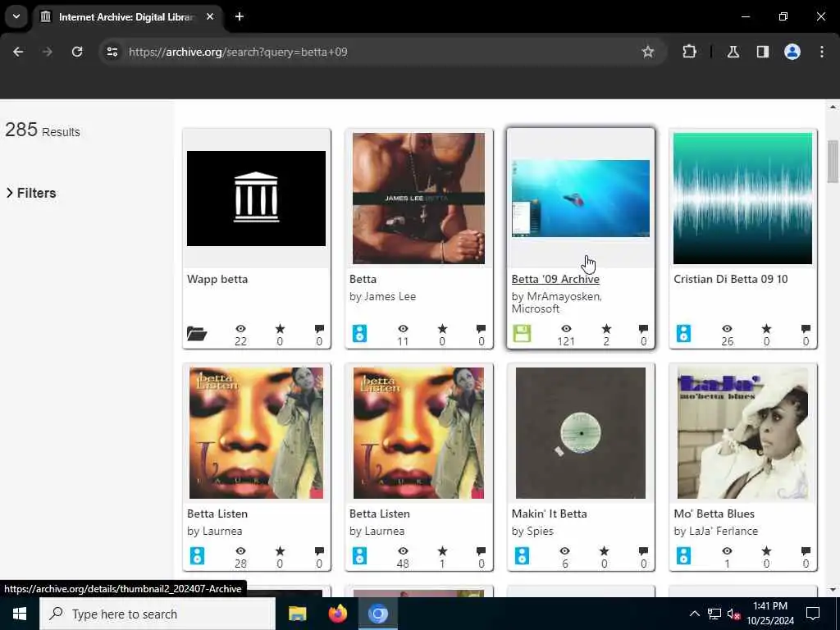Open Chrome Labs flask icon
Viewport: 840px width, 630px height.
733,52
